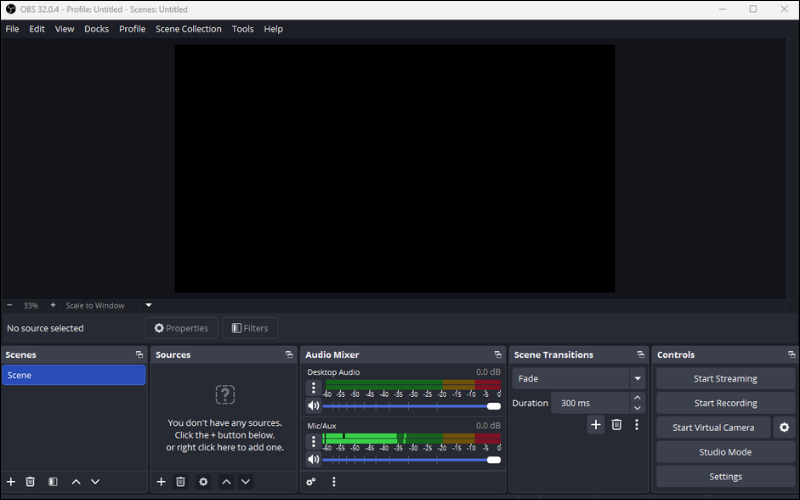The width and height of the screenshot is (800, 500).
Task: Open the Docks menu
Action: [x=96, y=29]
